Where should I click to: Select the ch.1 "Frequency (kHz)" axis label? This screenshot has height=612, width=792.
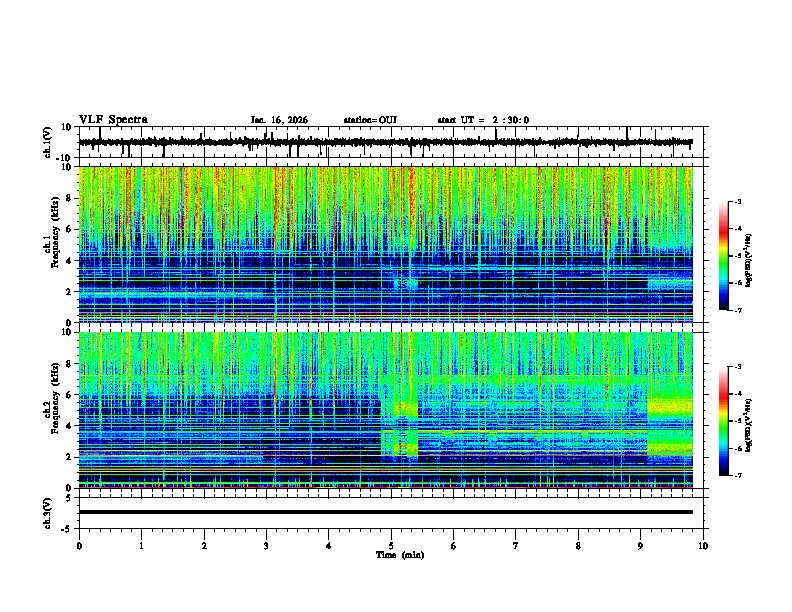point(55,233)
